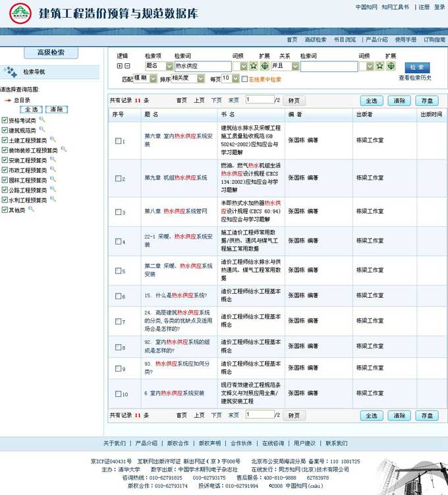Click the green 扩展 icon beside the second search field
448x495 pixels.
tap(391, 67)
